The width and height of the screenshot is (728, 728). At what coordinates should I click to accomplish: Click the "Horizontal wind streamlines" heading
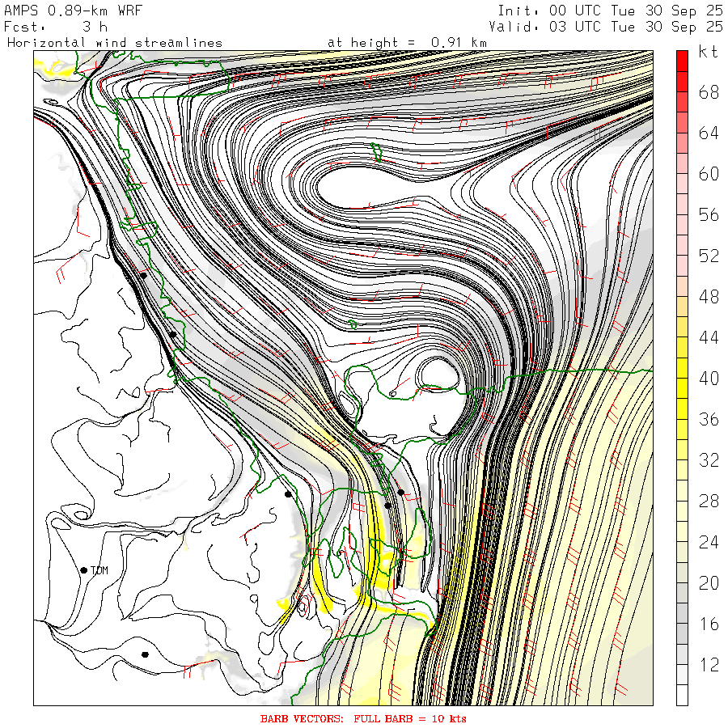point(115,42)
